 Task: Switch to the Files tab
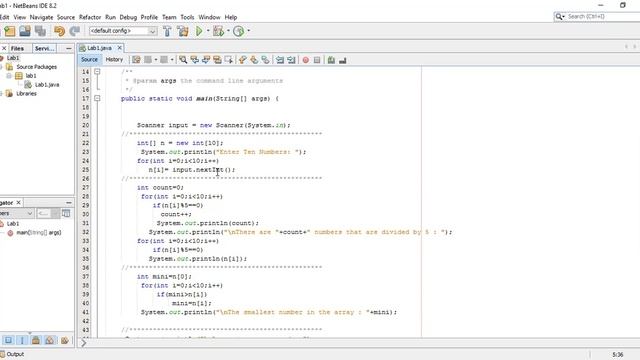click(x=17, y=48)
